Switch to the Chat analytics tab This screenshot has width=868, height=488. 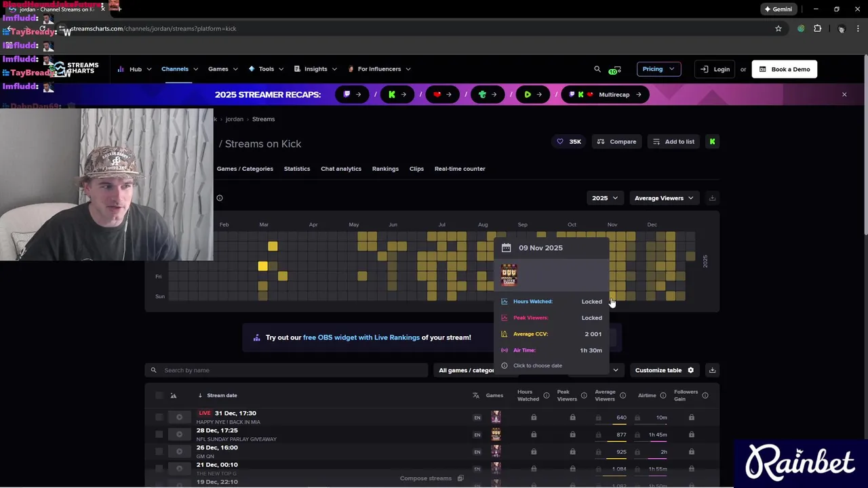341,169
